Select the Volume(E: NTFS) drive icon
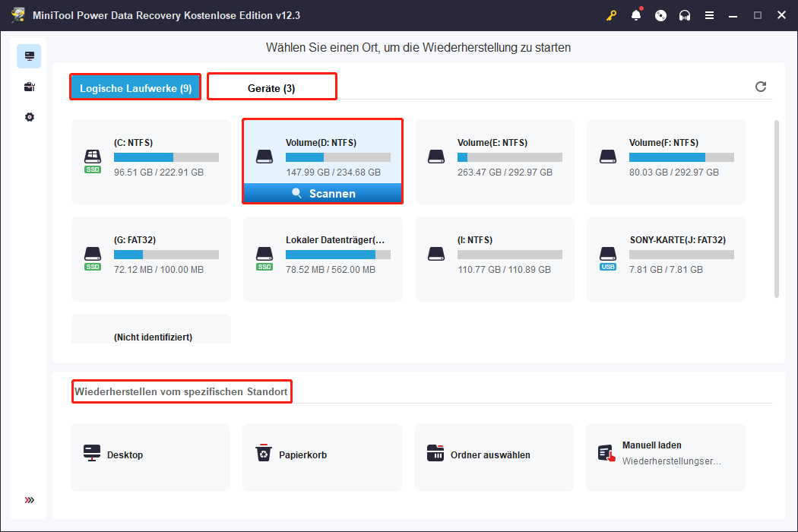798x532 pixels. pos(436,157)
